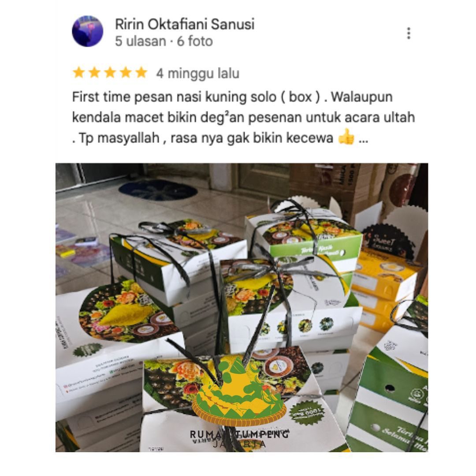Click the '4 minggu lalu' timestamp

(197, 74)
